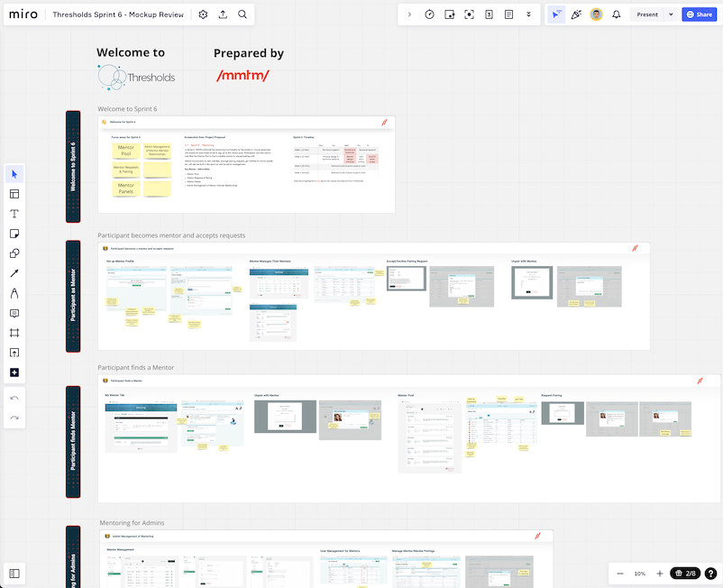Toggle the frames panel at bottom left

click(x=14, y=573)
